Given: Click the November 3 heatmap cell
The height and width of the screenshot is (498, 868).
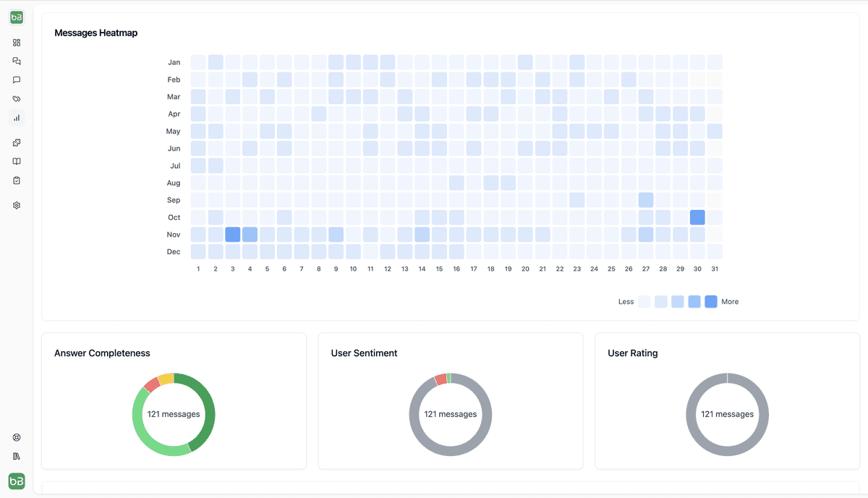Looking at the screenshot, I should (233, 235).
